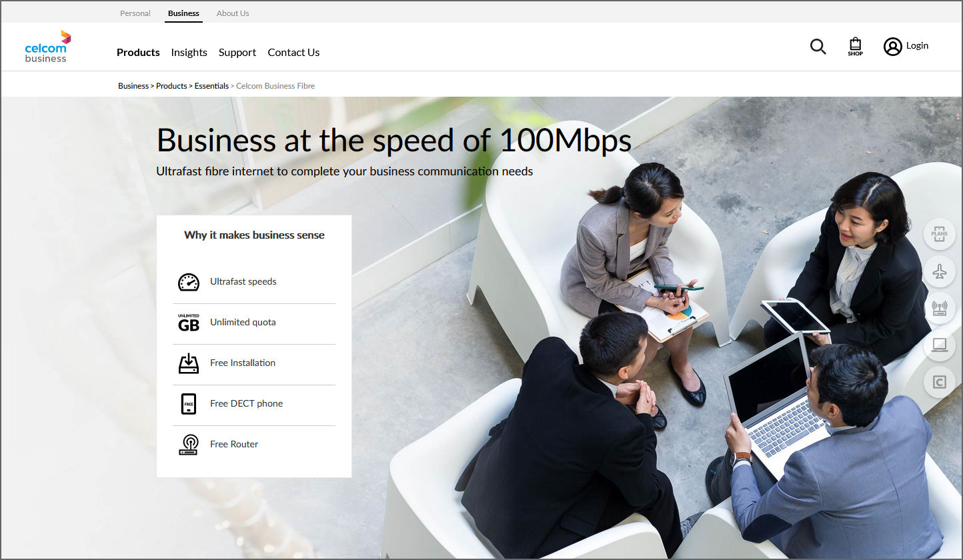Click the C square floating icon
The height and width of the screenshot is (560, 963).
coord(940,381)
